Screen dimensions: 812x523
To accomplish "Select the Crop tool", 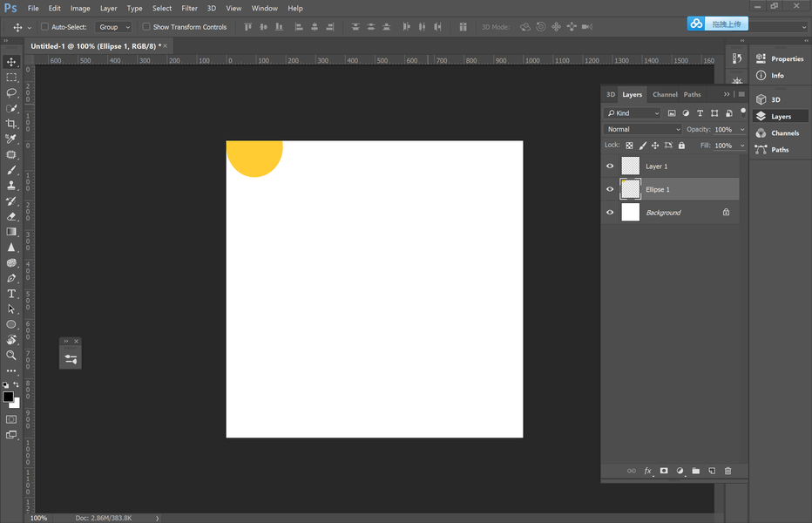I will pos(10,124).
